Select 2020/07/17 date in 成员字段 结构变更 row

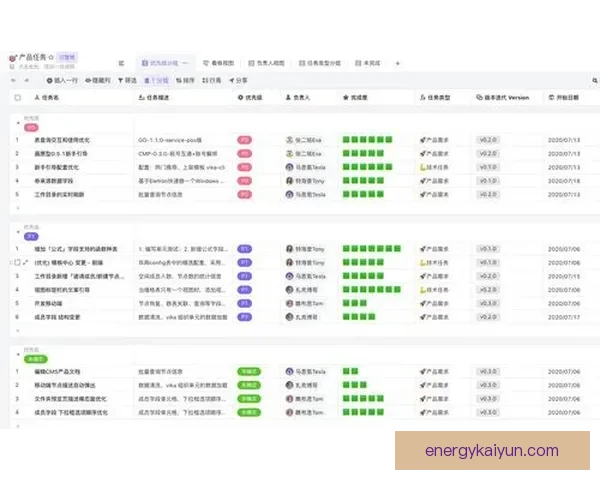click(x=564, y=317)
